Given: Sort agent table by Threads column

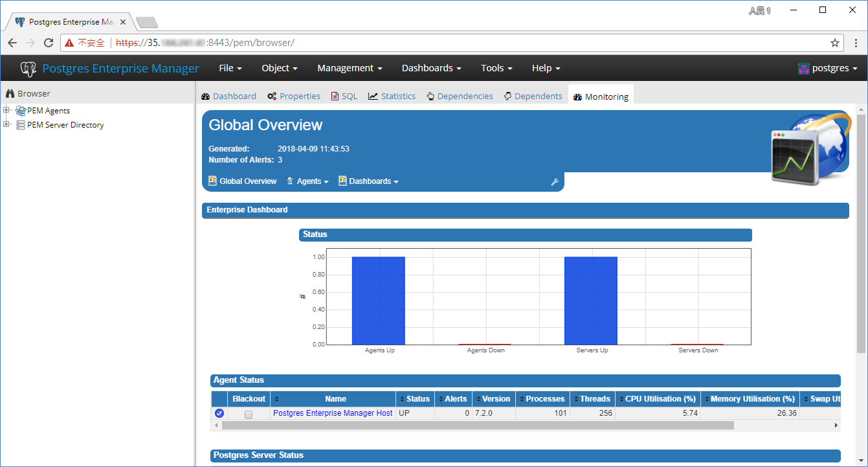Looking at the screenshot, I should point(591,399).
